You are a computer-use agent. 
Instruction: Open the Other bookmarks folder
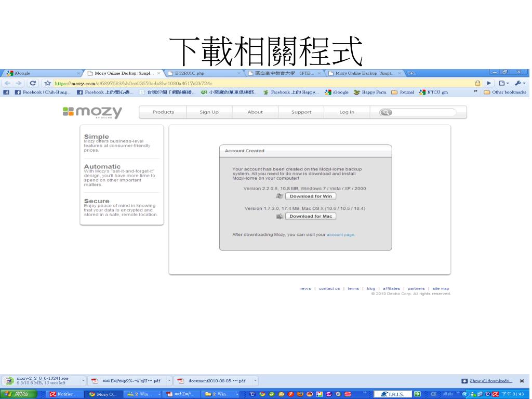click(505, 92)
